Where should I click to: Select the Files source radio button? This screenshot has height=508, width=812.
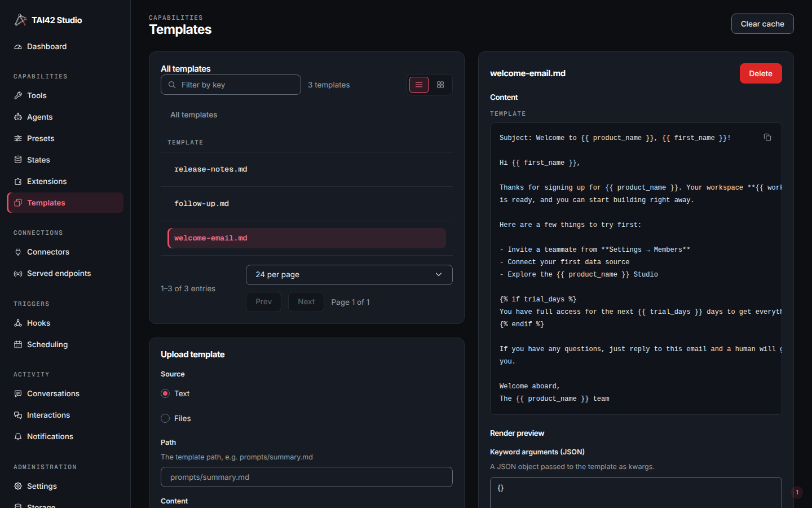[x=165, y=418]
